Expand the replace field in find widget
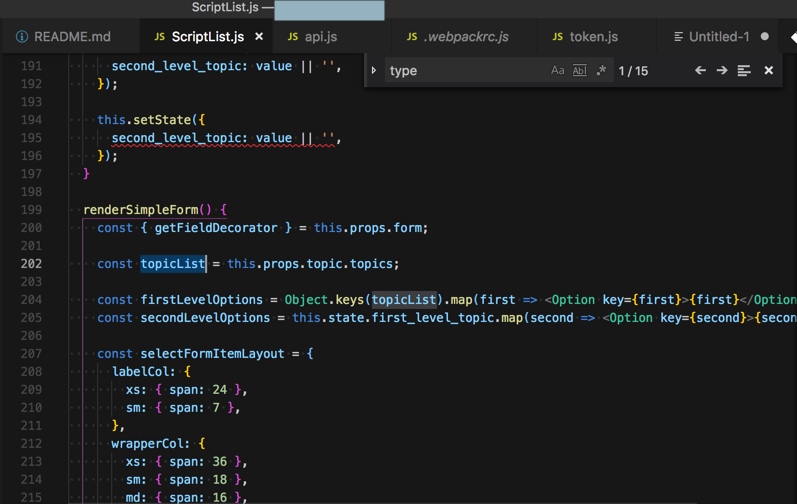Viewport: 797px width, 504px height. (x=374, y=71)
